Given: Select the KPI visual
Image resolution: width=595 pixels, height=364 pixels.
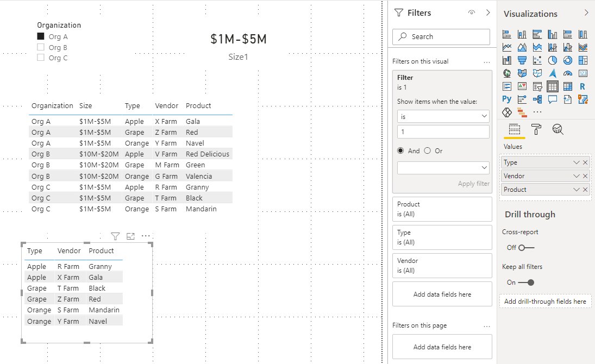Looking at the screenshot, I should (x=522, y=86).
